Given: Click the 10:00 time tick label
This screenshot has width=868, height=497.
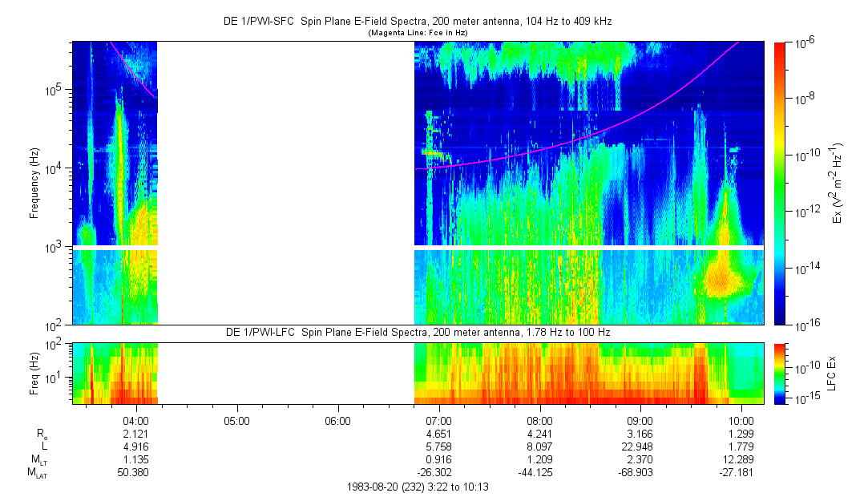Looking at the screenshot, I should coord(741,420).
